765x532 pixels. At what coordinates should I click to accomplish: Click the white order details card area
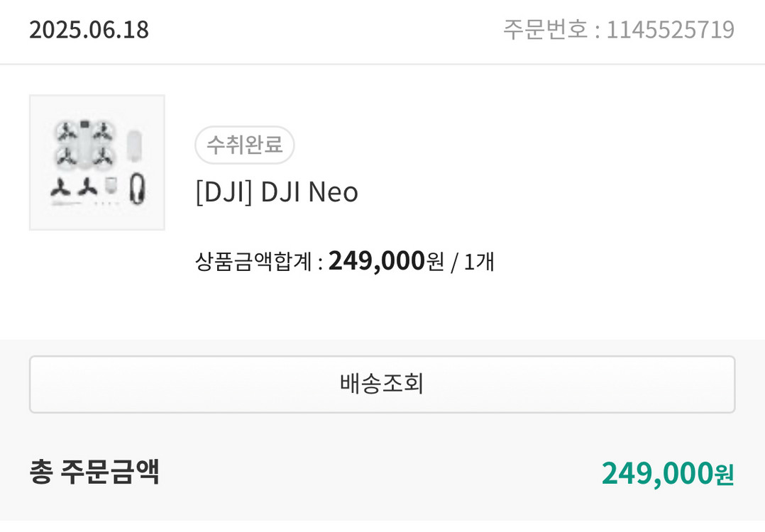pyautogui.click(x=382, y=199)
